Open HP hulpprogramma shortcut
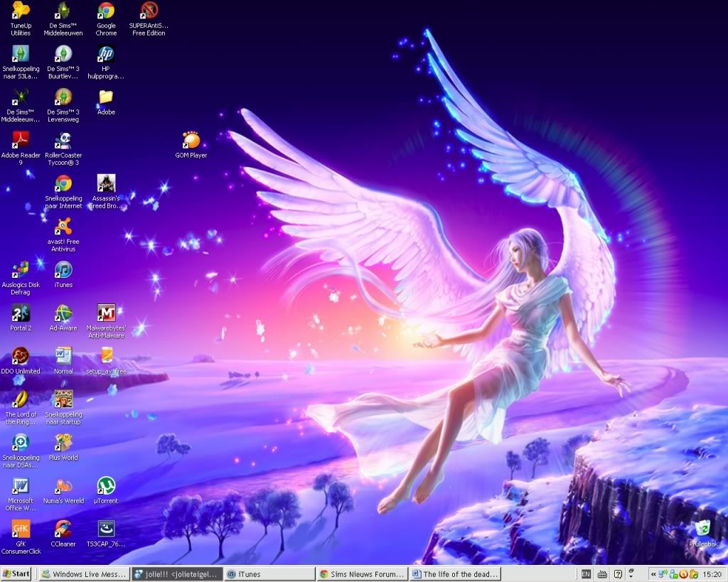 coord(106,63)
